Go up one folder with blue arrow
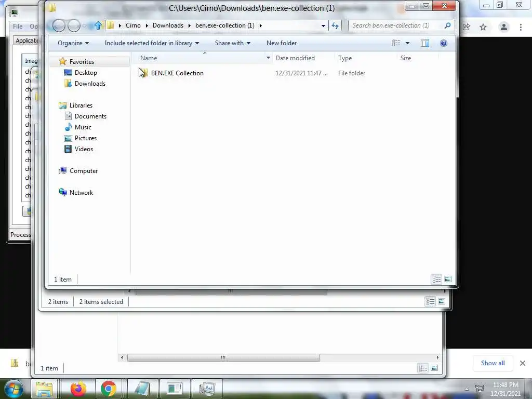 click(x=98, y=25)
